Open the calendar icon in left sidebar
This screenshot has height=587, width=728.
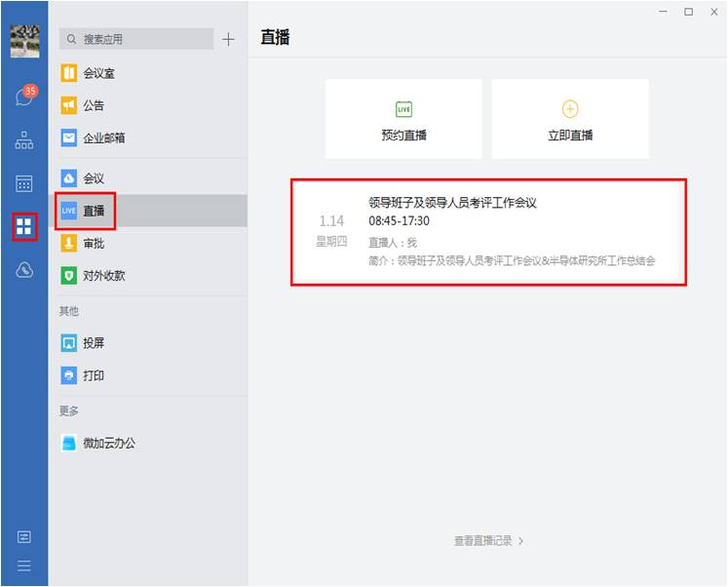24,183
